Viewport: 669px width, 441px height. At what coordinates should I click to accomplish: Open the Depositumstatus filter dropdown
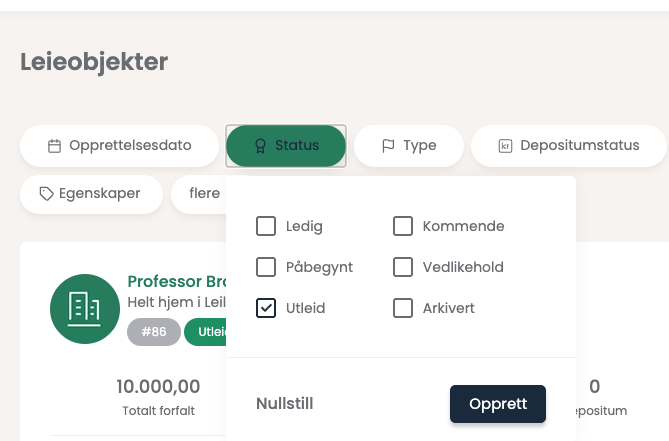point(568,146)
